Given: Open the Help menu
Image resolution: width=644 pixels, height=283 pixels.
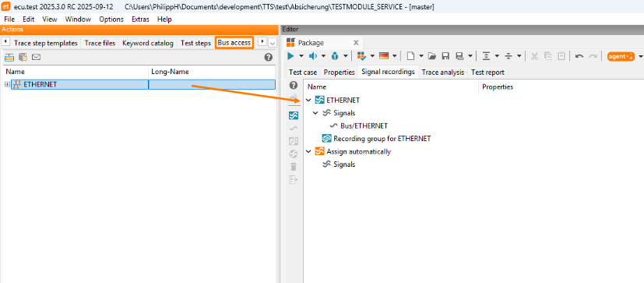Looking at the screenshot, I should (164, 19).
